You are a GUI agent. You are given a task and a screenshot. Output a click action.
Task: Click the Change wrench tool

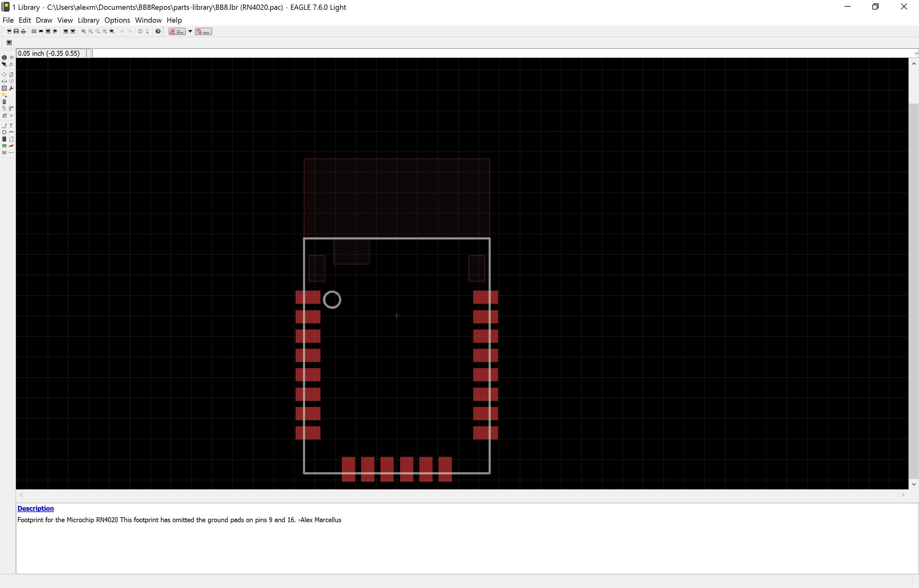[11, 88]
